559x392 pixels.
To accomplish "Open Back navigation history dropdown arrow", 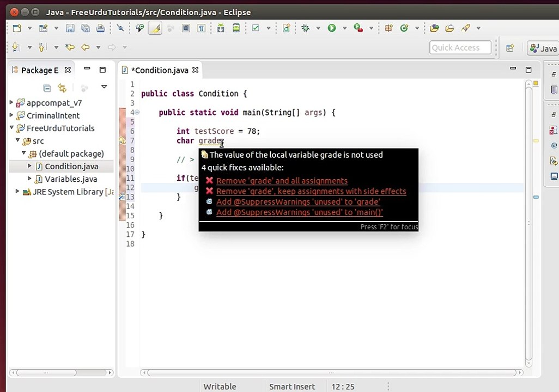I will (98, 47).
